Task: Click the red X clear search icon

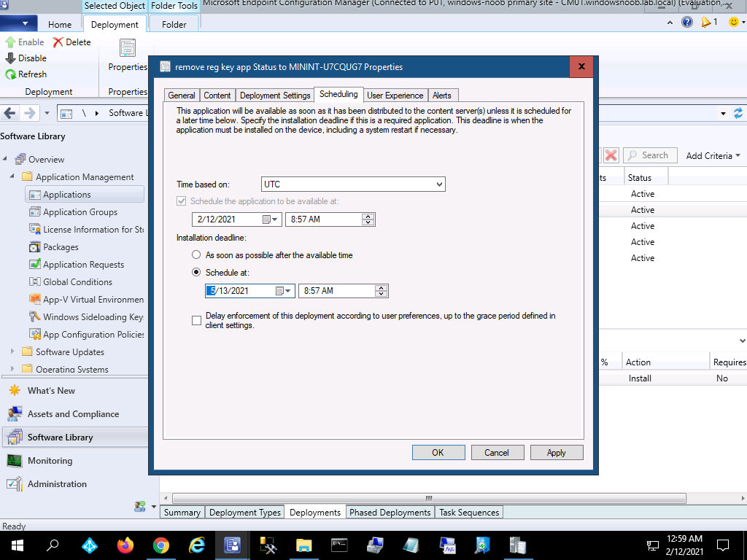Action: pos(611,155)
